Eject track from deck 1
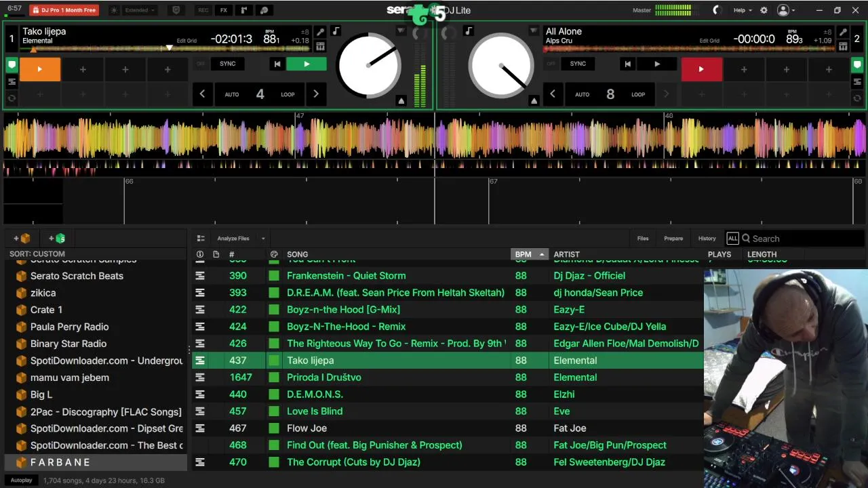Image resolution: width=868 pixels, height=488 pixels. click(401, 101)
